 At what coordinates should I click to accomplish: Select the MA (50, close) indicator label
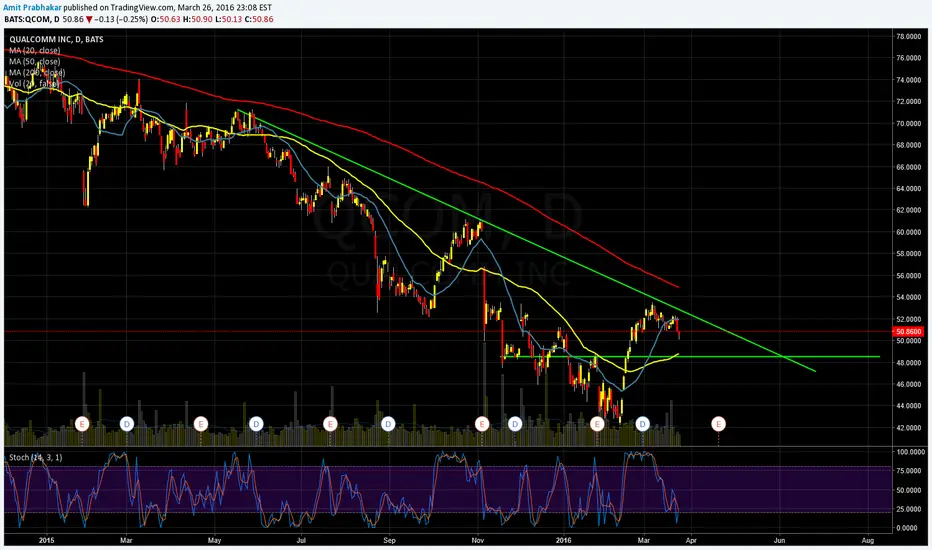point(34,61)
